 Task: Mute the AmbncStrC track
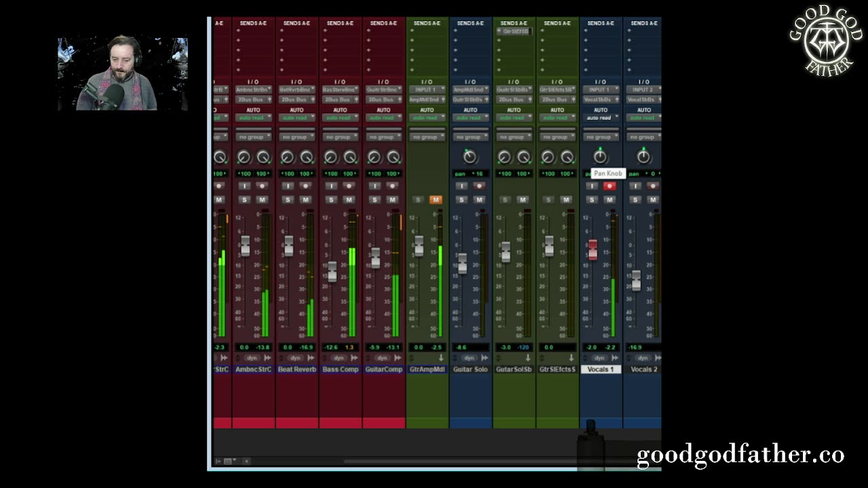[262, 199]
